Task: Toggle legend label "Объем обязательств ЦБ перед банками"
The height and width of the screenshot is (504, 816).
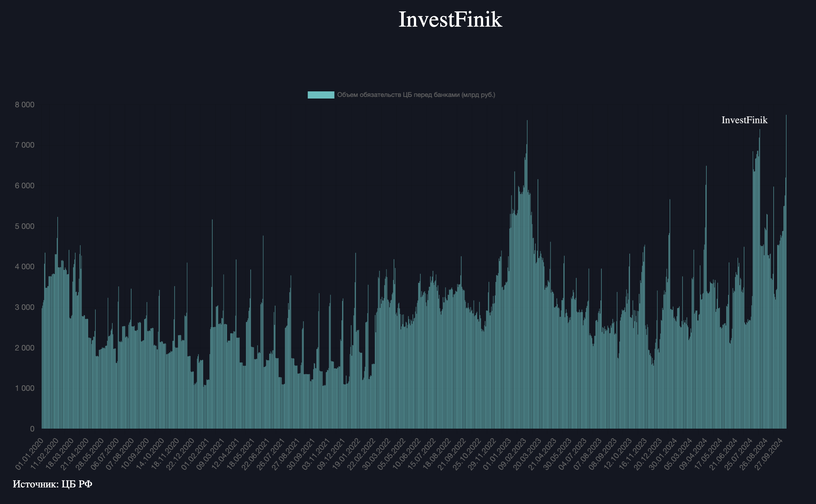Action: point(416,95)
